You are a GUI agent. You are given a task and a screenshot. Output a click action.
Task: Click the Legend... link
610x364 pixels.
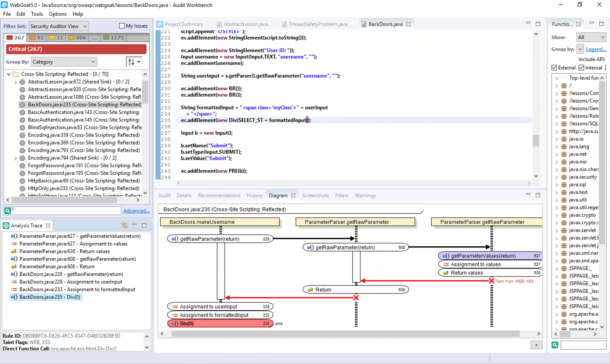coord(596,49)
